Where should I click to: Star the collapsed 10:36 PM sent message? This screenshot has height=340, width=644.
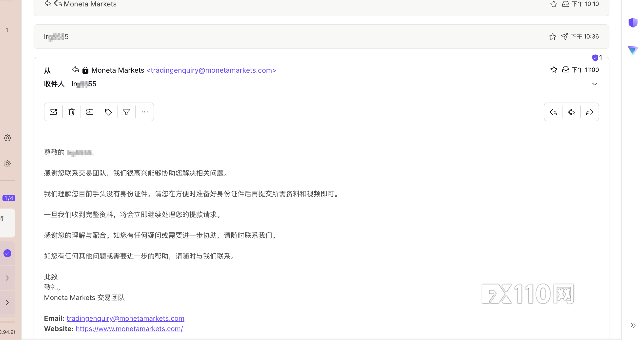click(552, 37)
